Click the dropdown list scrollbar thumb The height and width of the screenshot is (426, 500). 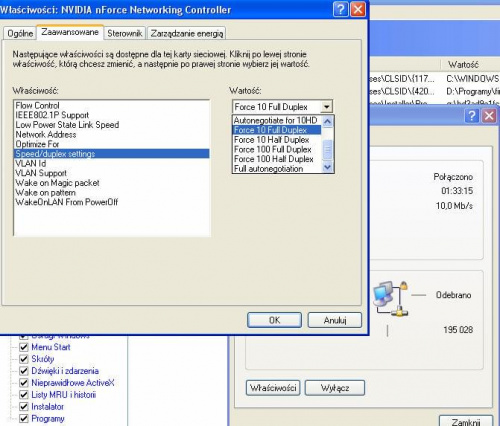328,150
